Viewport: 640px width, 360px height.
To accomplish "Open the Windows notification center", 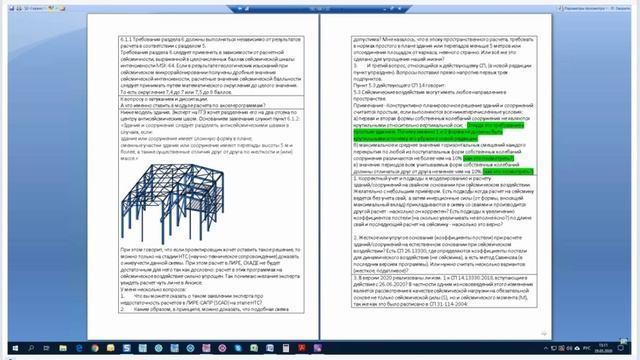I will click(x=621, y=348).
